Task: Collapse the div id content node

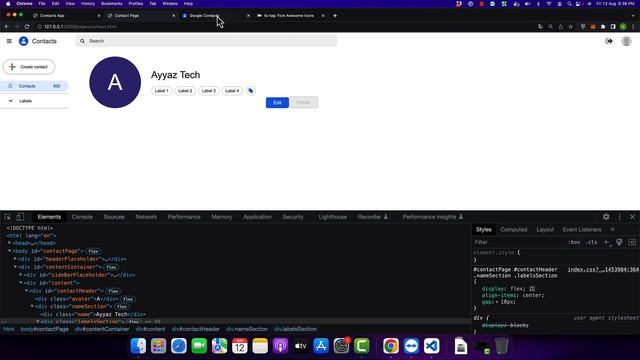Action: click(21, 283)
